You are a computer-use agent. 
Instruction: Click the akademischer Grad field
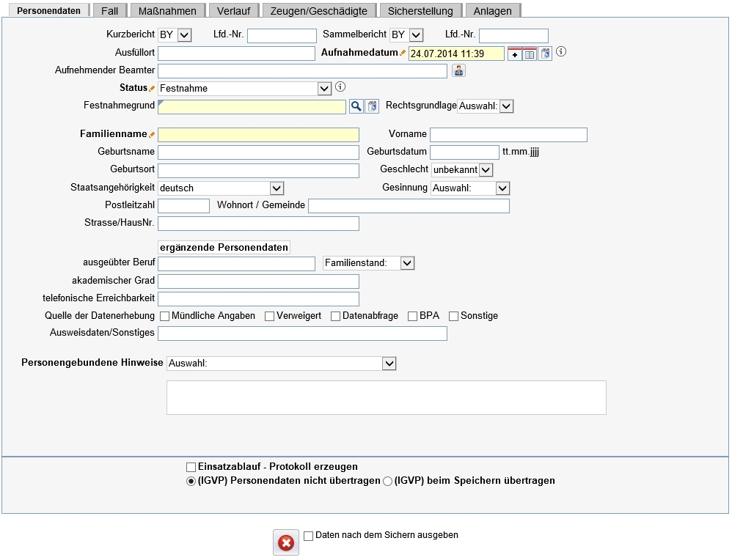click(x=259, y=281)
